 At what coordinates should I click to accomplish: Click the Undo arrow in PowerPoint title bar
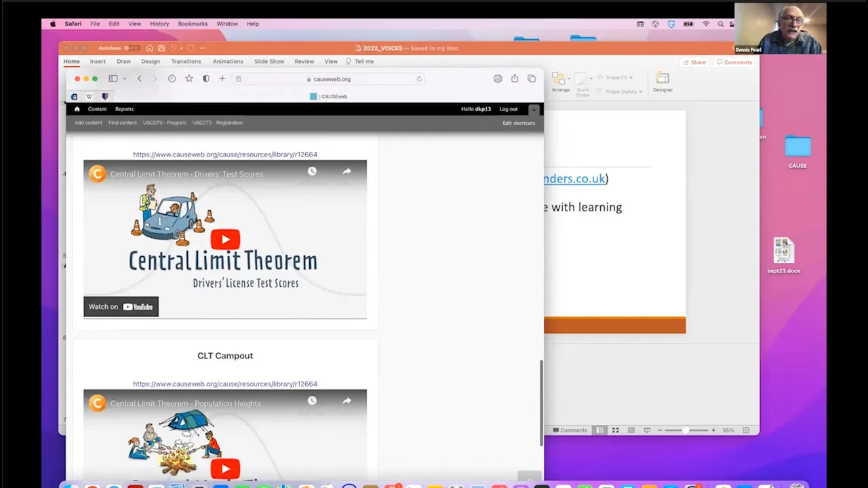click(173, 48)
